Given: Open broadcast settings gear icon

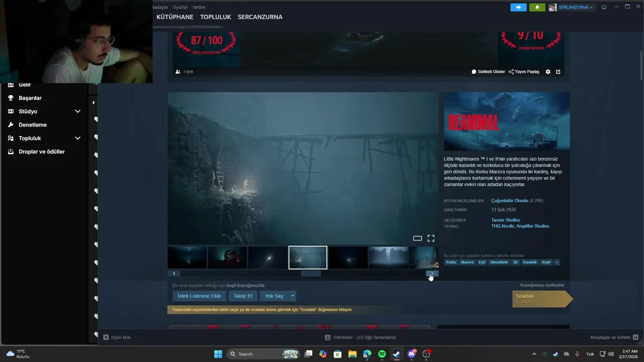Looking at the screenshot, I should 548,72.
